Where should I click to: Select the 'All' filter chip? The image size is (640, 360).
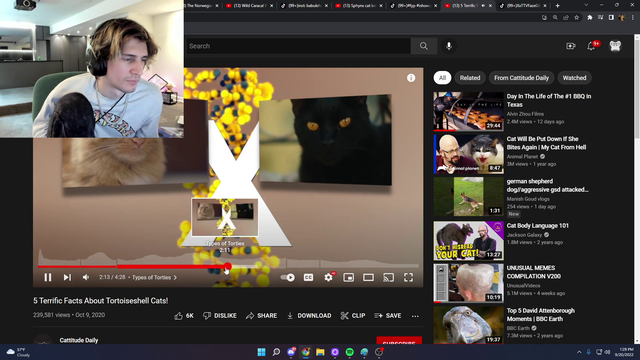click(442, 78)
